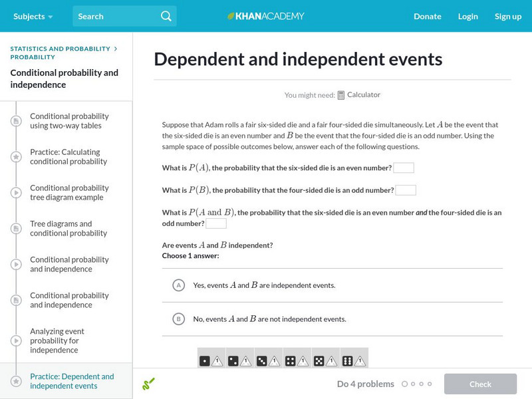The image size is (532, 399).
Task: Click the P(A) answer input box
Action: click(x=404, y=168)
